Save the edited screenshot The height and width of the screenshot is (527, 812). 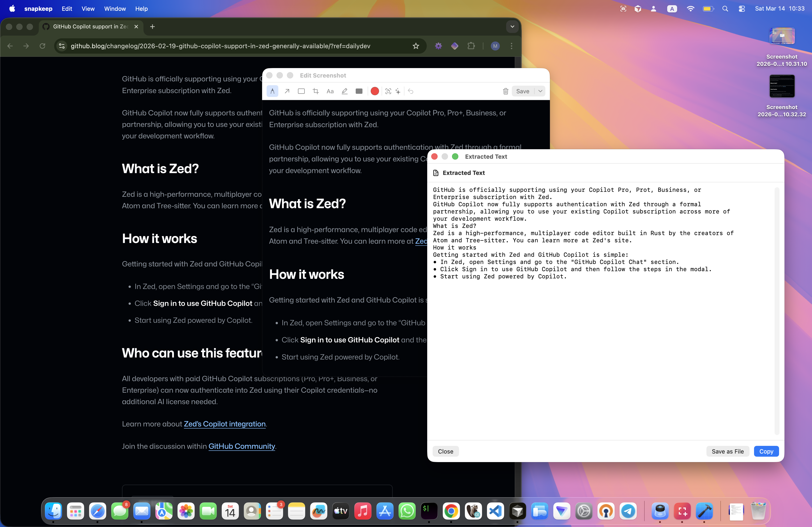coord(523,91)
